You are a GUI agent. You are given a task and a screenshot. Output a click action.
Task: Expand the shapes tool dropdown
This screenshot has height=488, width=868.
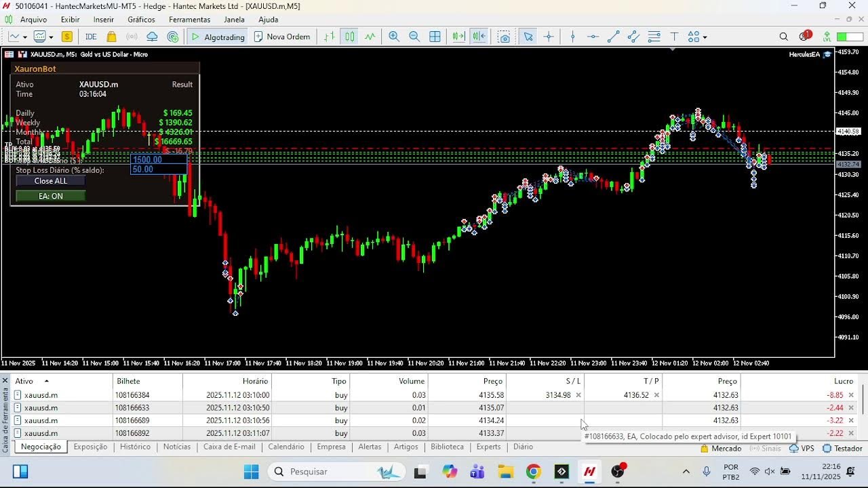705,37
